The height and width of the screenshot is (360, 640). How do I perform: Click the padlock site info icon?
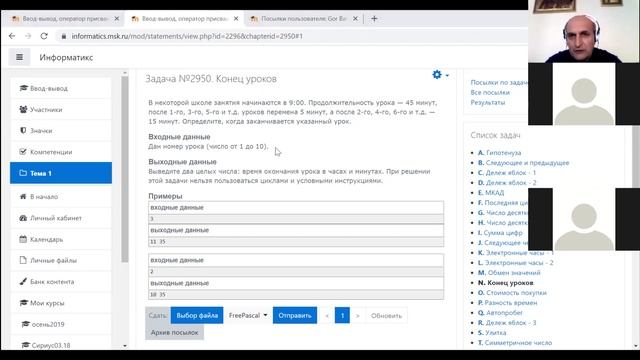click(x=64, y=36)
